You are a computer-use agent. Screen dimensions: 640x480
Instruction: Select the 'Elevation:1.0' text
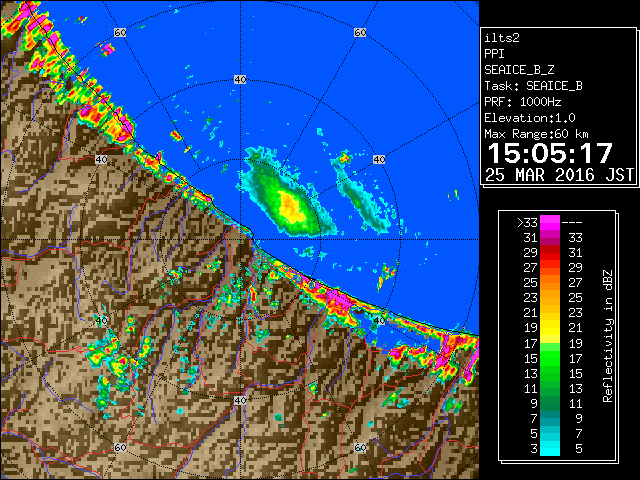(530, 118)
